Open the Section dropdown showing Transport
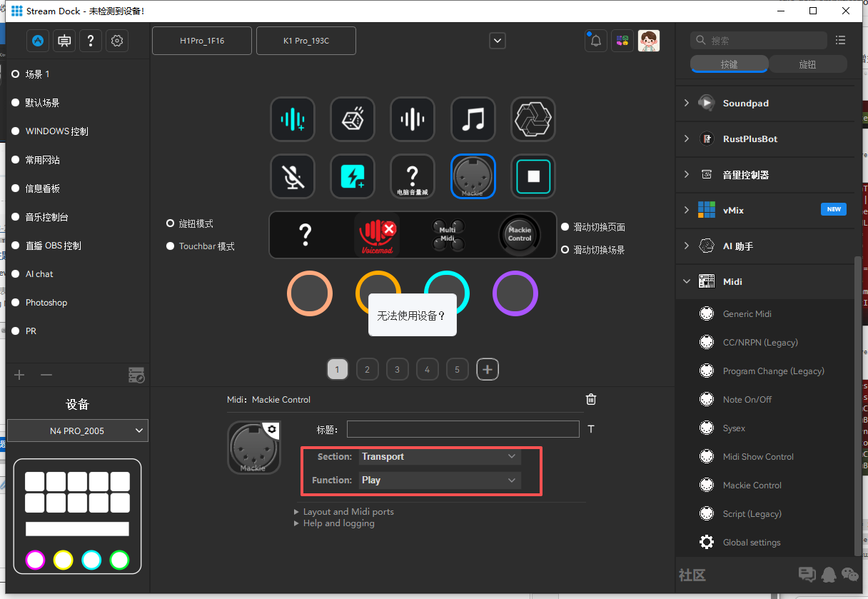Viewport: 868px width, 599px height. tap(438, 456)
